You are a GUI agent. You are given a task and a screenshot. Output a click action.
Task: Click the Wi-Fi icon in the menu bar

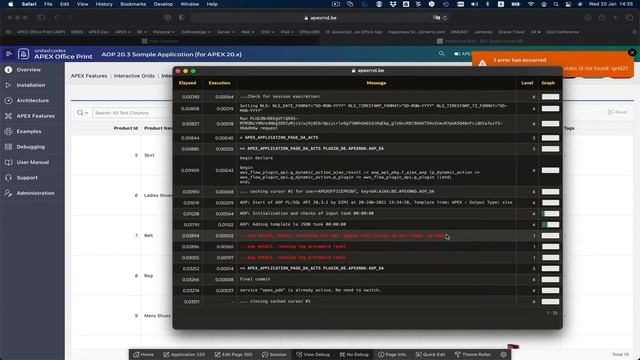coord(531,4)
